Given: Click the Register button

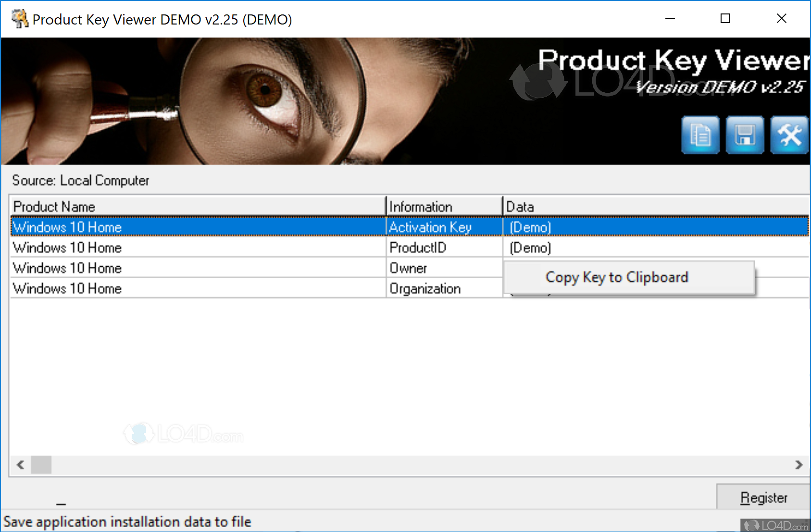Looking at the screenshot, I should pos(763,497).
